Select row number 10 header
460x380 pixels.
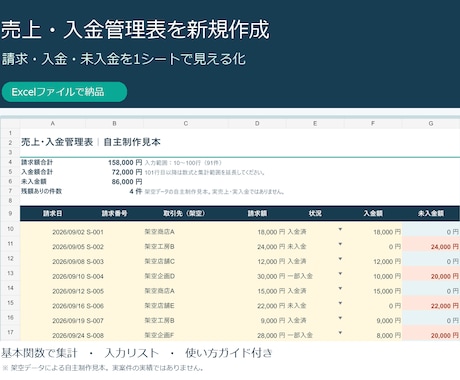[x=10, y=229]
